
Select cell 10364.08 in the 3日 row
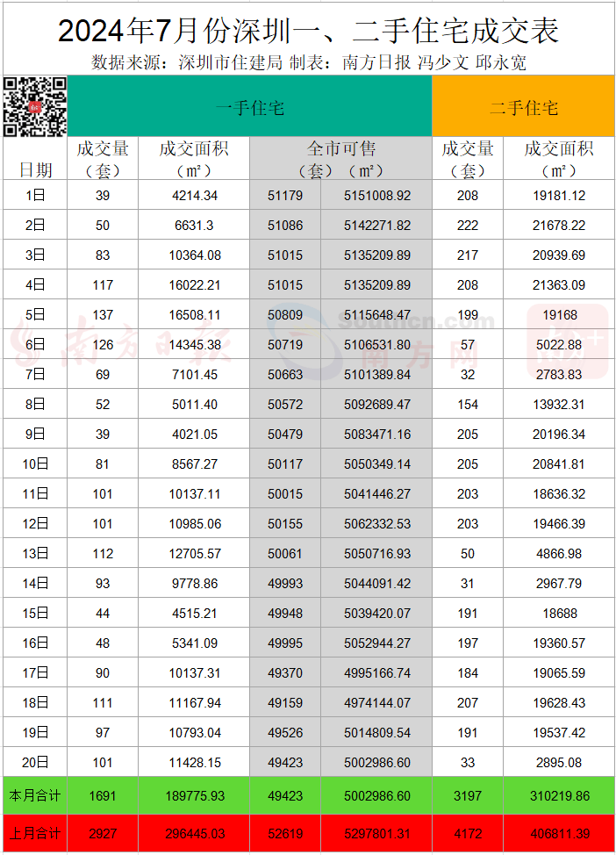(195, 255)
